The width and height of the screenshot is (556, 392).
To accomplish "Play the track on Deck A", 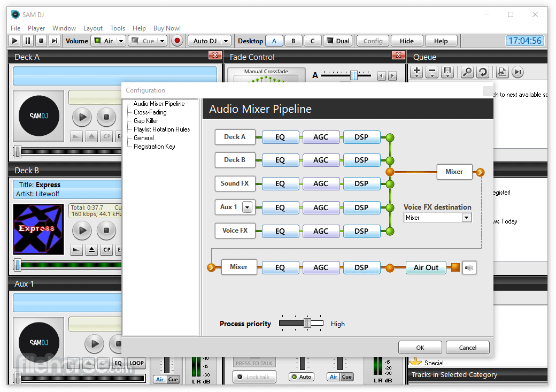I will (x=82, y=117).
